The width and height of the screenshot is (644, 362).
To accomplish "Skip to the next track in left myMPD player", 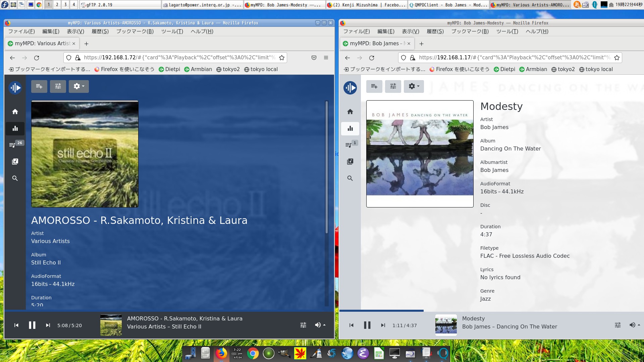I will (x=48, y=325).
